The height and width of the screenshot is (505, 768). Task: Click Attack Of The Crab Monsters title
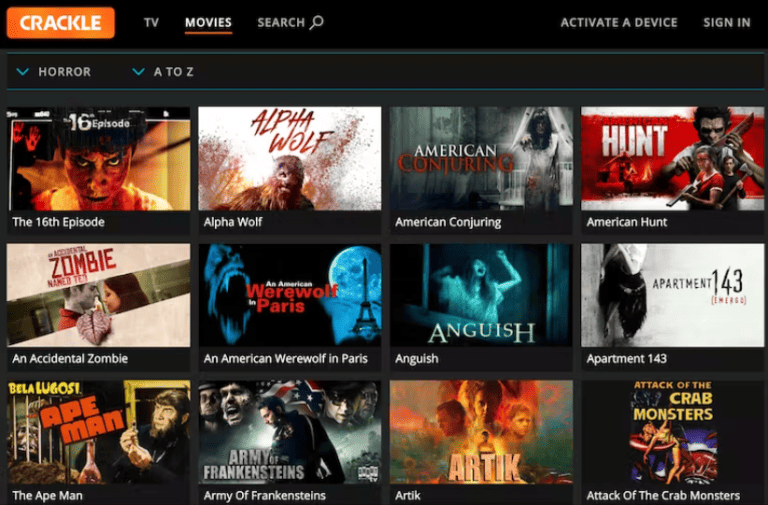pos(663,495)
